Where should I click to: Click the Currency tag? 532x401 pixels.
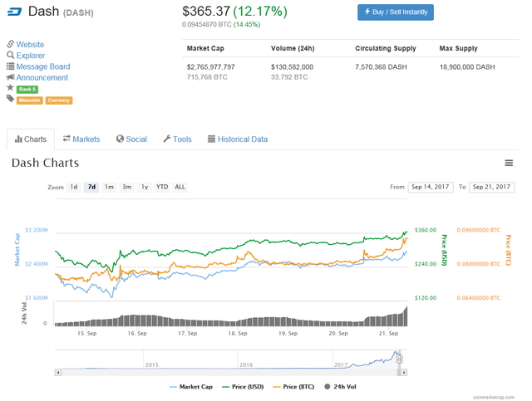coord(59,100)
